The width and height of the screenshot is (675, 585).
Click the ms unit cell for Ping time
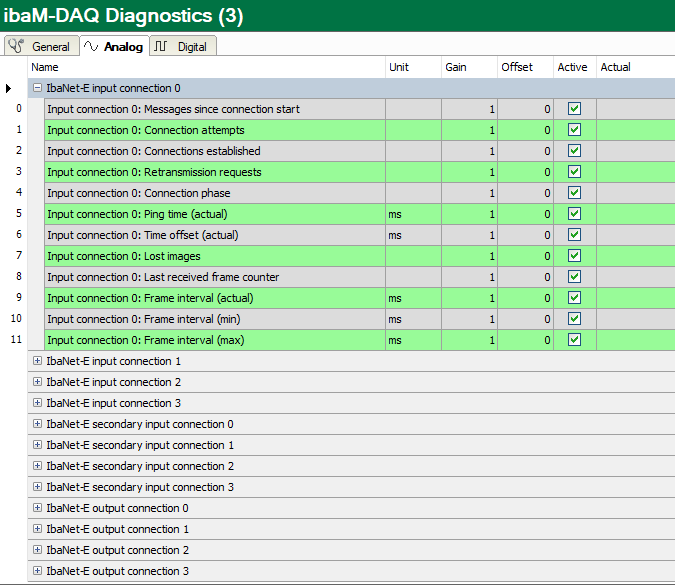click(413, 214)
